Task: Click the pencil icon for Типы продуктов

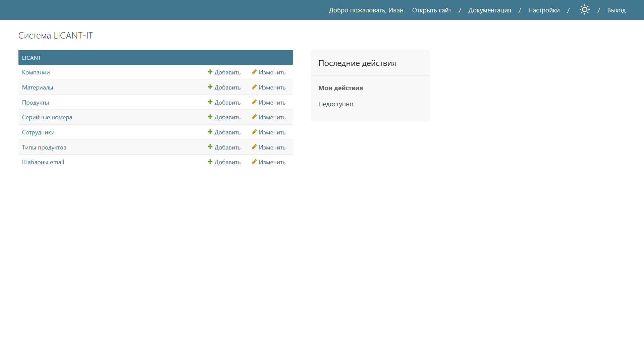Action: tap(254, 147)
